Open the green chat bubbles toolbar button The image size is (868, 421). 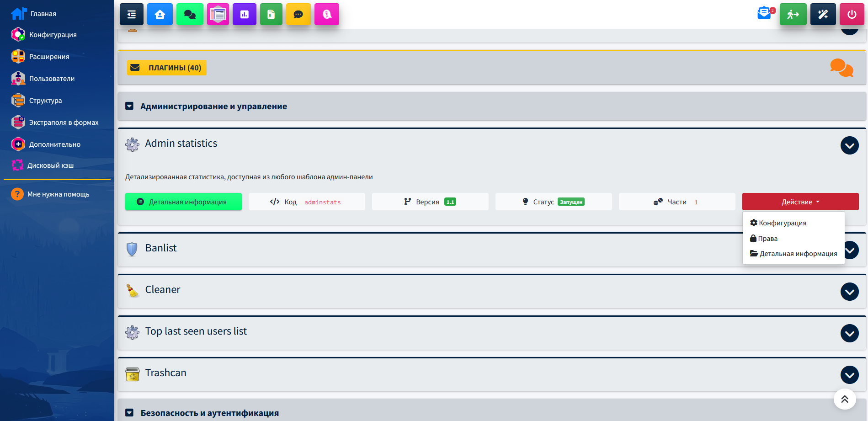coord(190,14)
